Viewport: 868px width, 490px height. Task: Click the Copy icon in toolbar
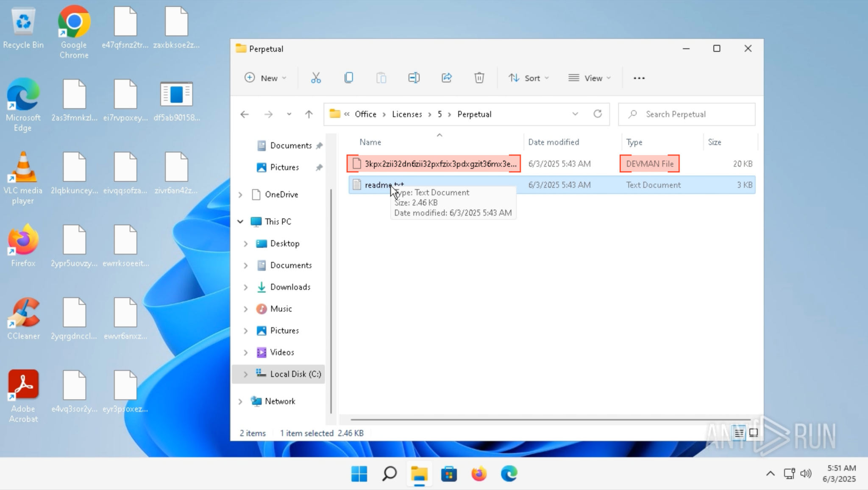348,78
